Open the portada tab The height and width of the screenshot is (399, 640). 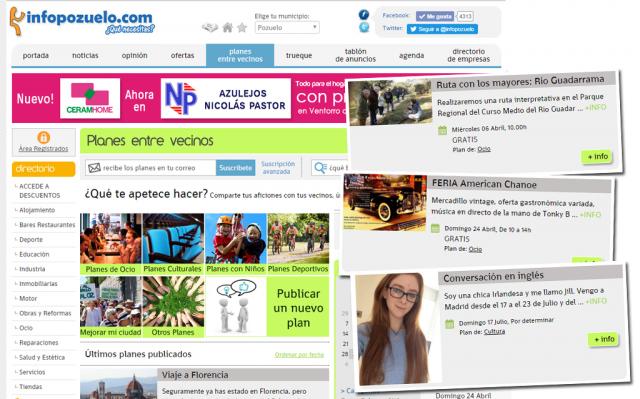click(36, 55)
